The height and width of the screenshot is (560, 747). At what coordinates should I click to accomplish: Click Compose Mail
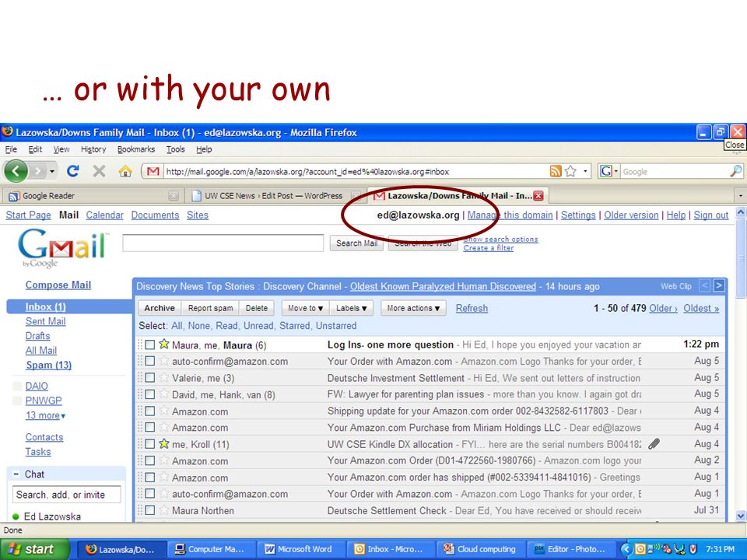tap(58, 285)
